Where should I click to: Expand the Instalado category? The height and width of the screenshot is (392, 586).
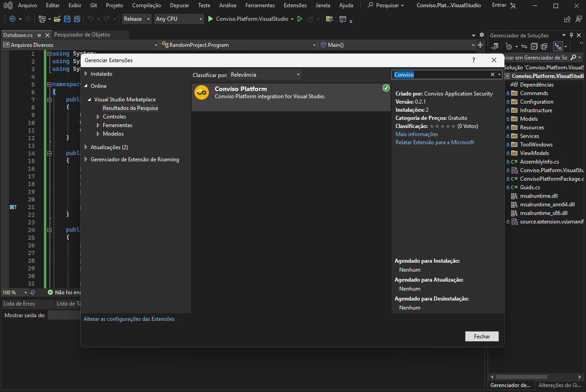[x=86, y=74]
